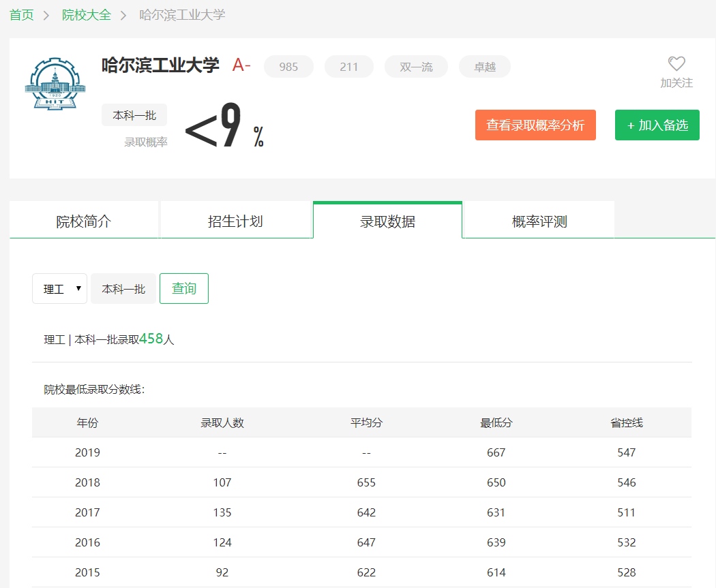Image resolution: width=716 pixels, height=588 pixels.
Task: Click the 458 admitted count
Action: pyautogui.click(x=151, y=339)
